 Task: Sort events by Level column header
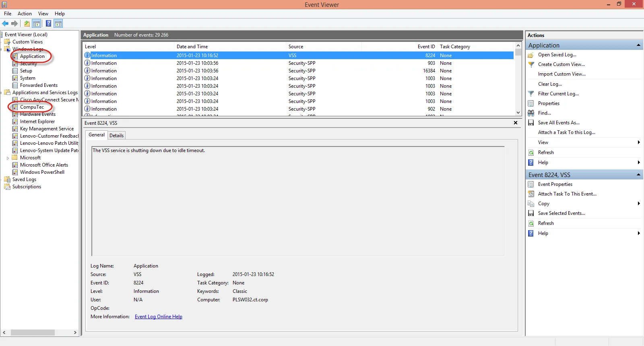[x=128, y=47]
